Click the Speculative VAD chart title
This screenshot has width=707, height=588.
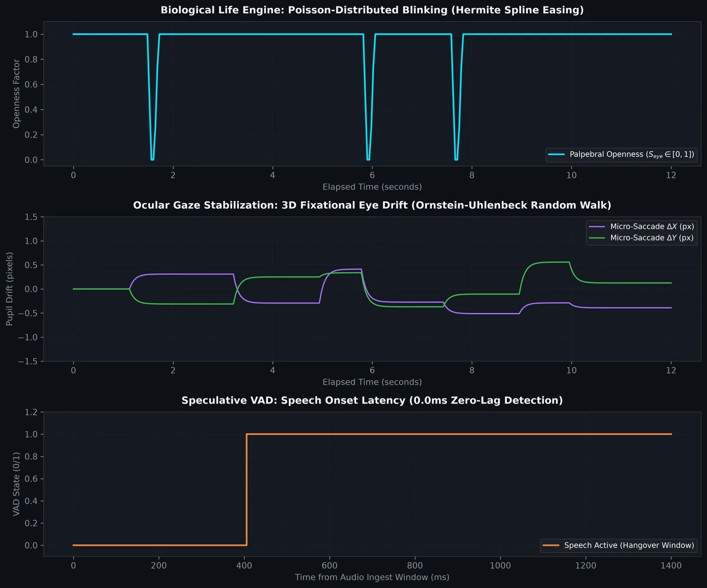[x=372, y=401]
